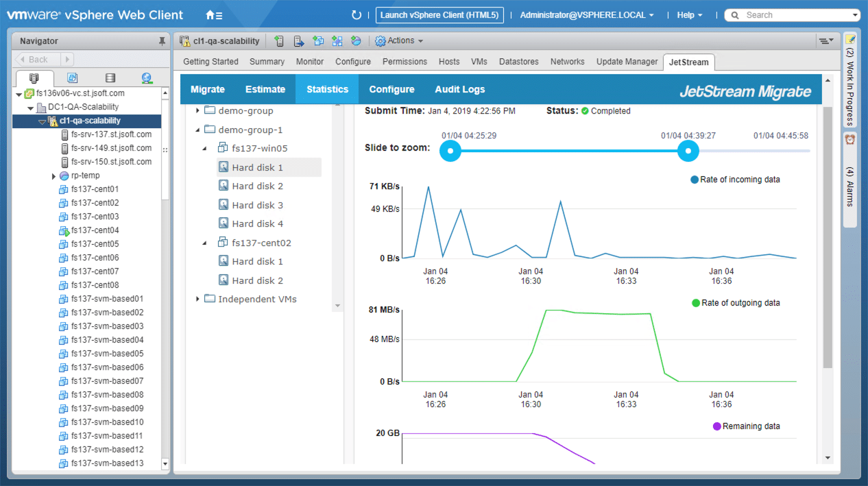The height and width of the screenshot is (486, 868).
Task: Click the Refresh icon in top bar
Action: click(356, 15)
